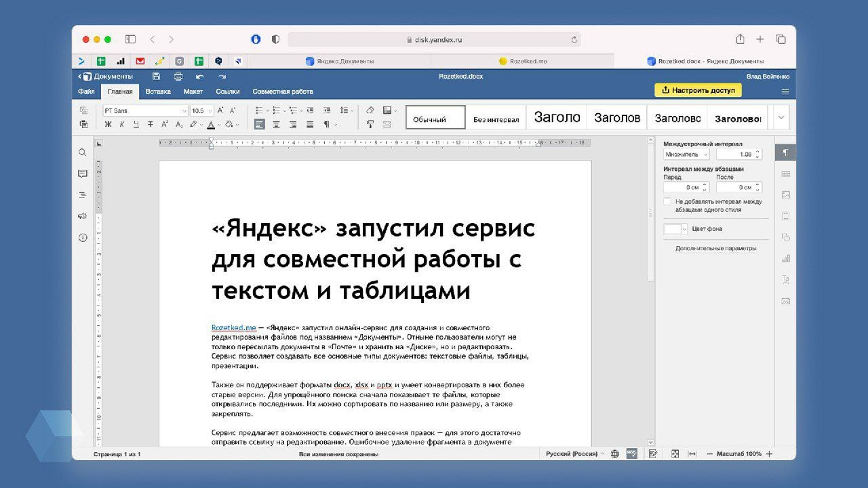868x488 pixels.
Task: Open 'Множитель' line spacing type dropdown
Action: [x=686, y=155]
